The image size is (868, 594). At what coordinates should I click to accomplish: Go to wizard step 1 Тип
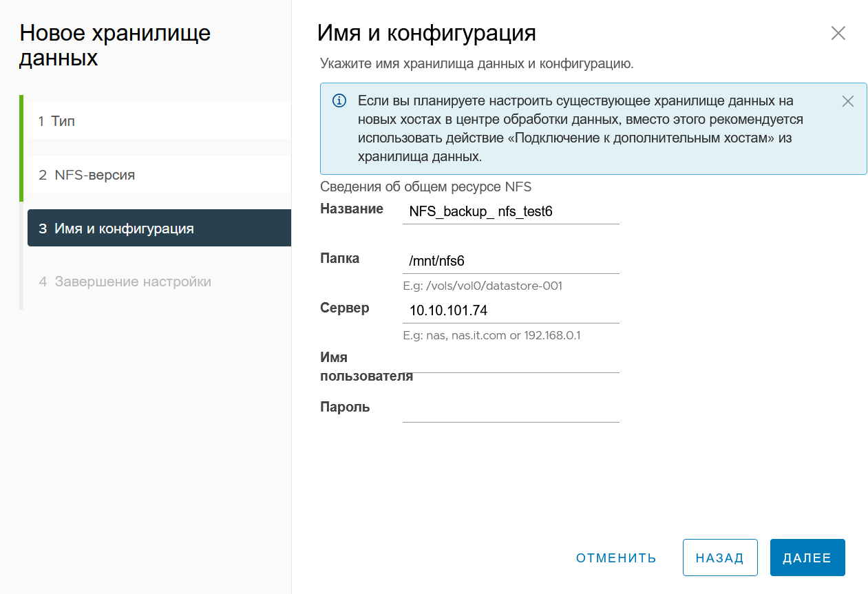[158, 121]
